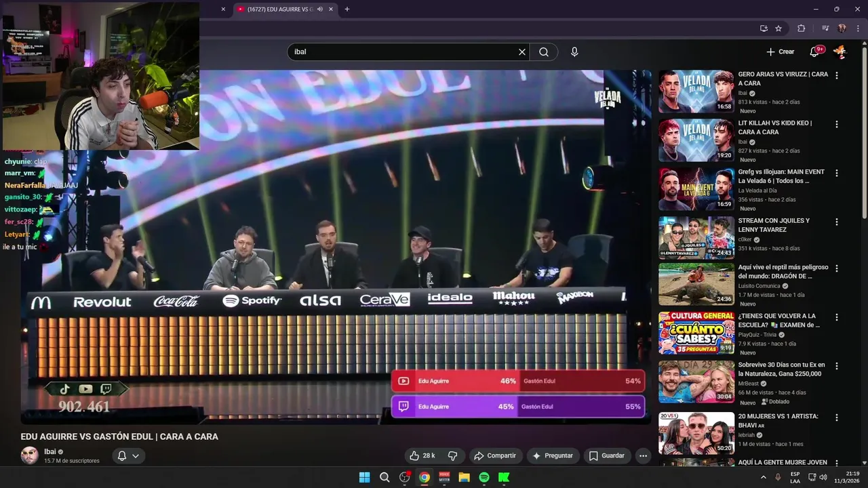Image resolution: width=868 pixels, height=488 pixels.
Task: Open the 20 Mujeres vs 1 Artista thumbnail
Action: point(696,433)
